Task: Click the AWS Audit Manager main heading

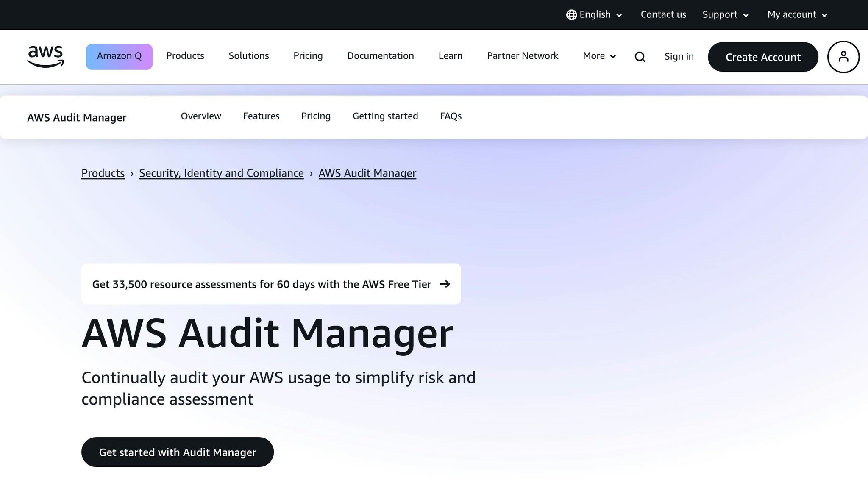Action: pos(267,334)
